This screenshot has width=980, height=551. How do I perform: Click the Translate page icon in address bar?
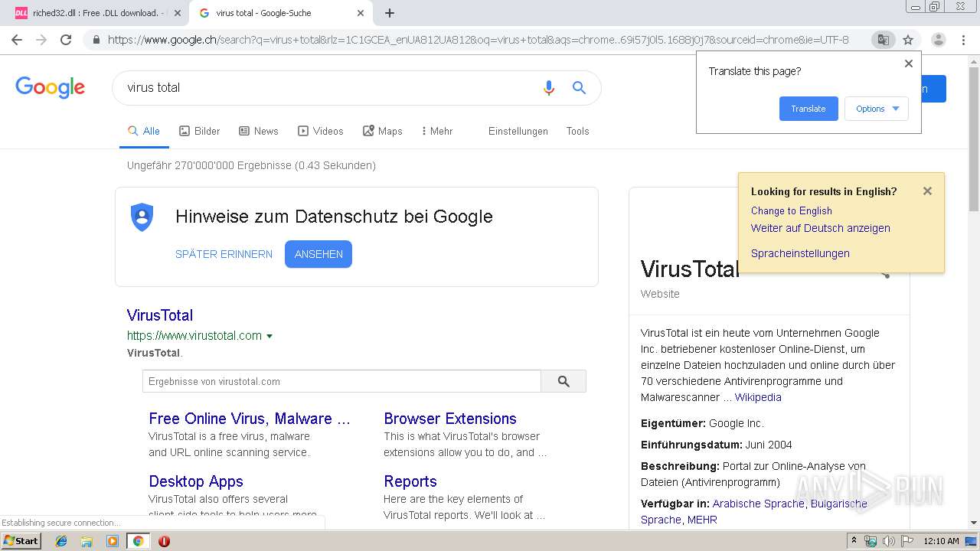click(x=883, y=40)
